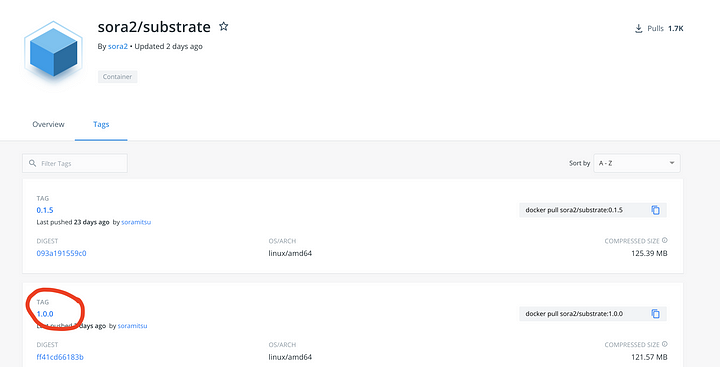Click the Pulls download icon
This screenshot has width=720, height=367.
click(638, 28)
